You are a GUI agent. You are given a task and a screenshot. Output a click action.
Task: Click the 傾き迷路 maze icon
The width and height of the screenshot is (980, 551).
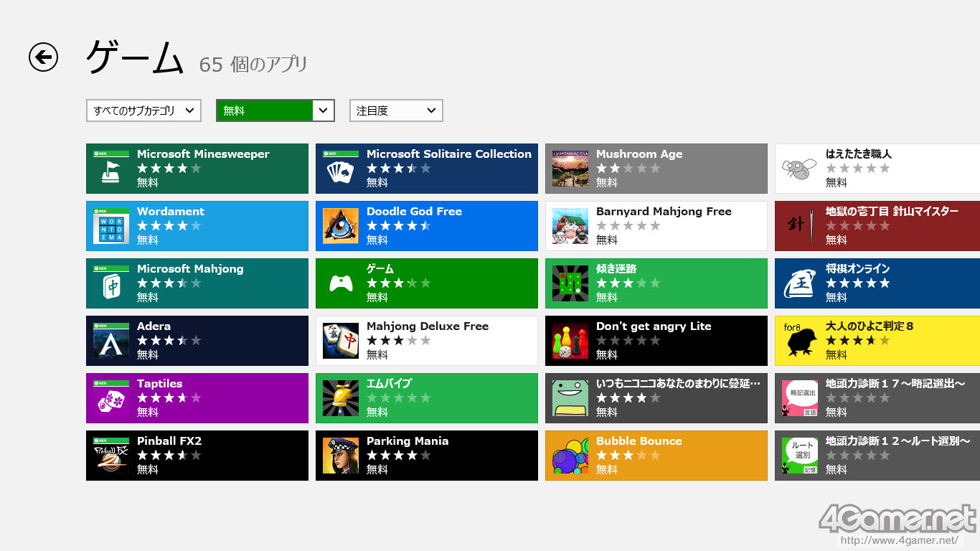click(x=570, y=283)
